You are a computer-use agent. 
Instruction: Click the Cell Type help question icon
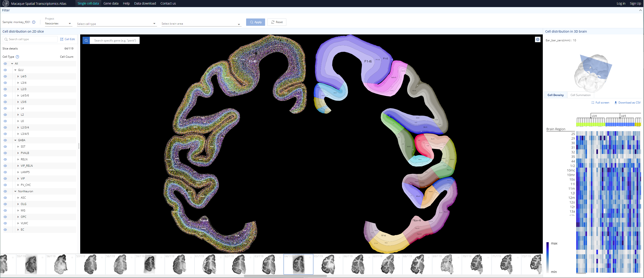click(x=17, y=57)
